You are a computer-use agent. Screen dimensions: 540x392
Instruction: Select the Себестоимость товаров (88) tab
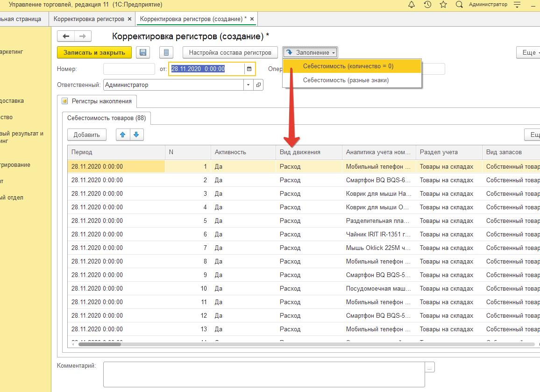point(107,118)
